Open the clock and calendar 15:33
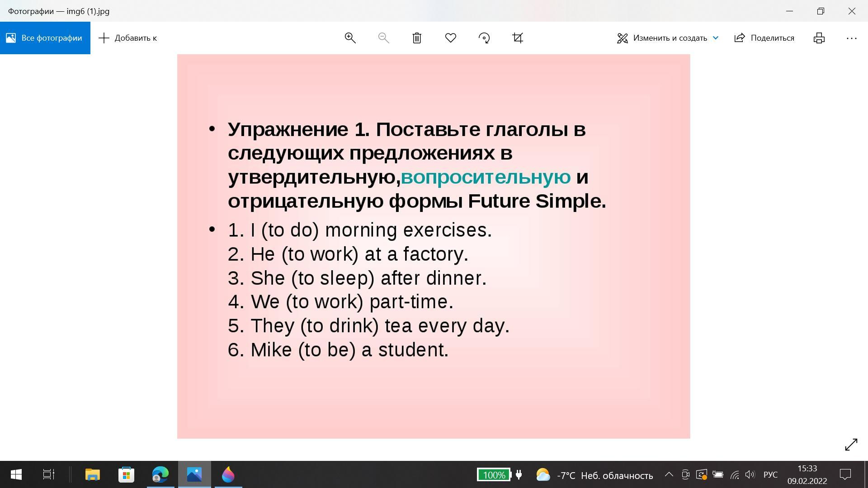 (807, 474)
